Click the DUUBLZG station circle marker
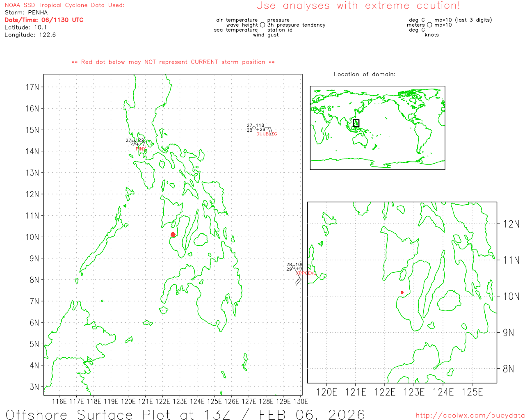525x420 pixels. pyautogui.click(x=254, y=128)
